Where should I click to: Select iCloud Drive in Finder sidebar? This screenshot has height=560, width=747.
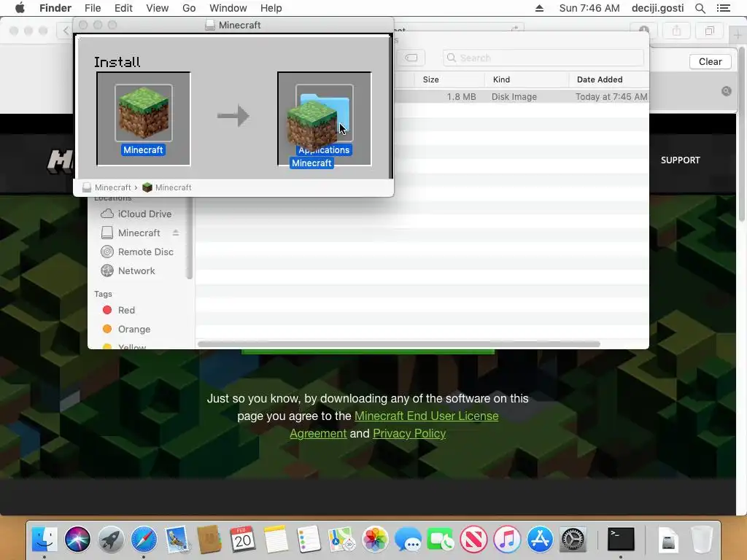pos(136,214)
